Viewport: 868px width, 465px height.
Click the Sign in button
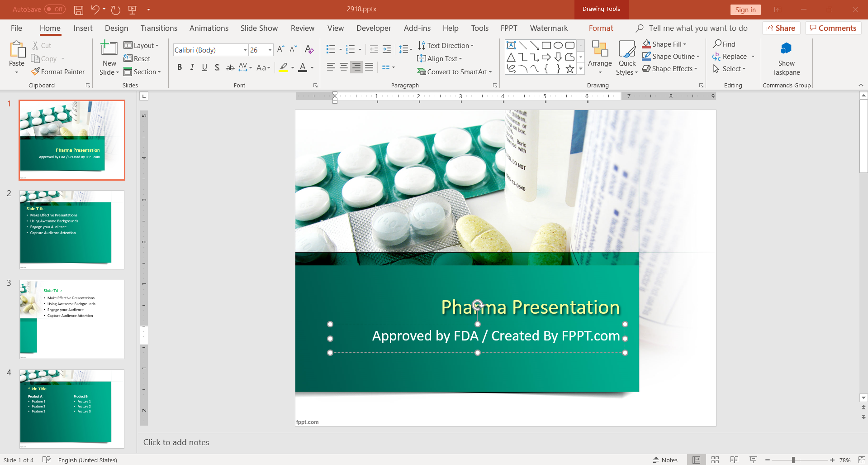pyautogui.click(x=745, y=10)
